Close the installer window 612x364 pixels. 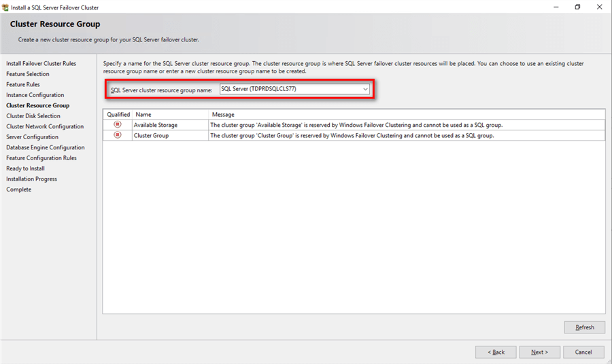pyautogui.click(x=600, y=7)
